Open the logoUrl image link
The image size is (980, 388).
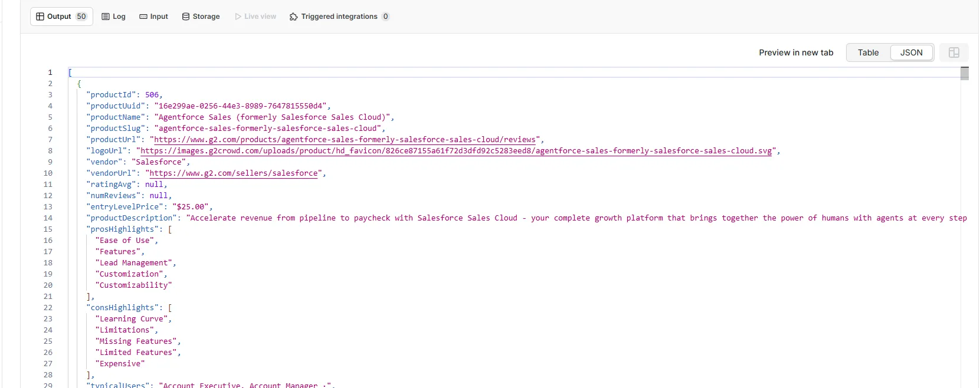pyautogui.click(x=456, y=151)
